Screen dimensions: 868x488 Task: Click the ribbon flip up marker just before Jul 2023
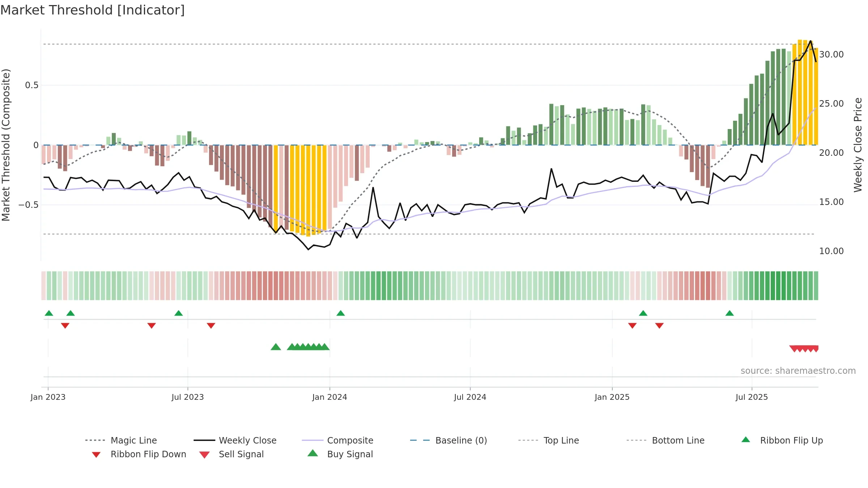179,313
